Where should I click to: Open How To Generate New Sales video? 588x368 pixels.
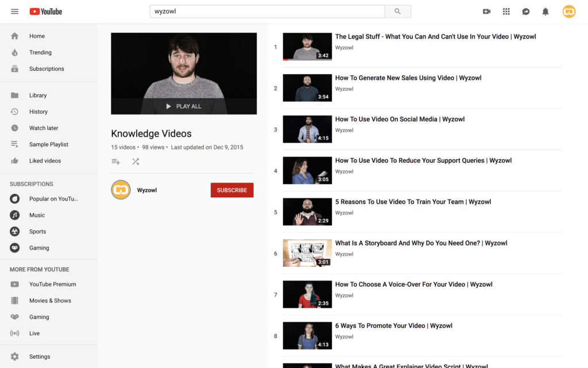(x=408, y=78)
